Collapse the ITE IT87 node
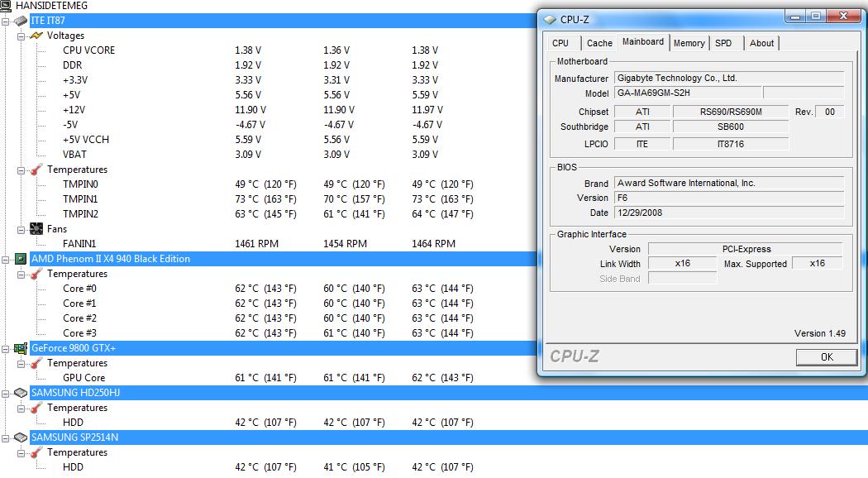 click(6, 21)
